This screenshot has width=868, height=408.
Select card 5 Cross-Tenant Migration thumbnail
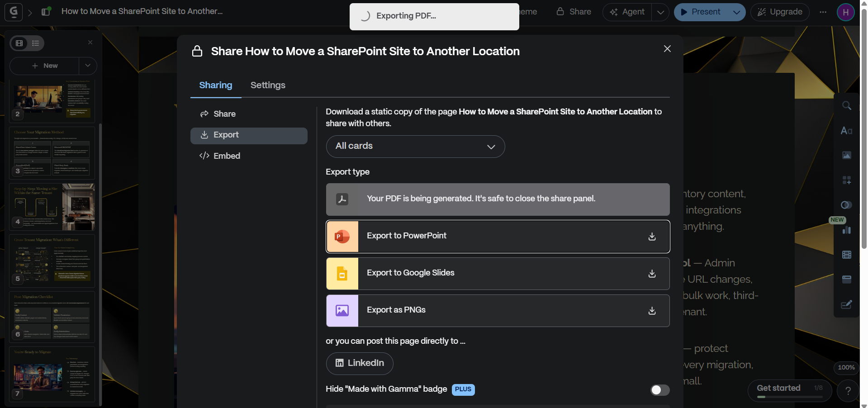tap(52, 261)
